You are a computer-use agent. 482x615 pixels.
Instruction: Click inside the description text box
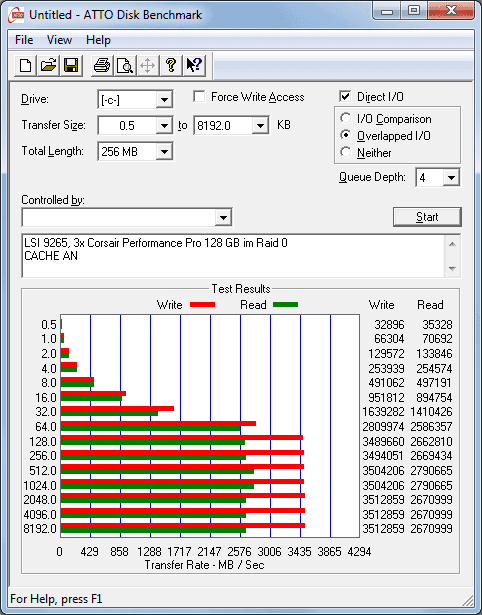pos(233,256)
